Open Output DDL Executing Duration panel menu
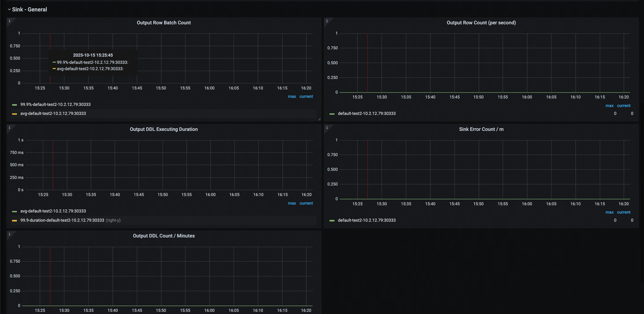The image size is (644, 314). 164,129
